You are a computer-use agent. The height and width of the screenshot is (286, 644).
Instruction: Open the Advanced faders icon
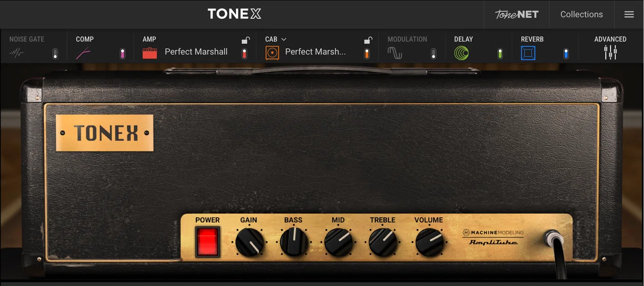610,53
